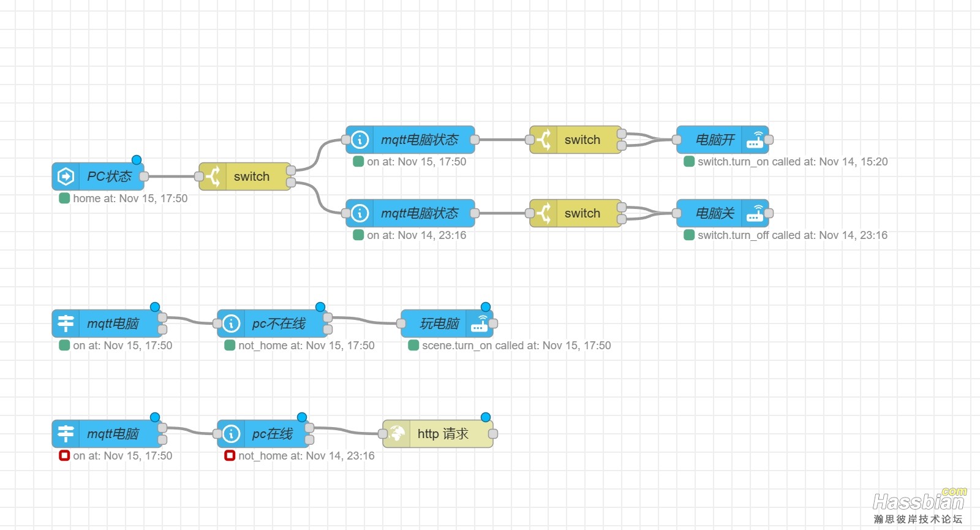Click the output port of http 请求 node
980x530 pixels.
pos(493,434)
